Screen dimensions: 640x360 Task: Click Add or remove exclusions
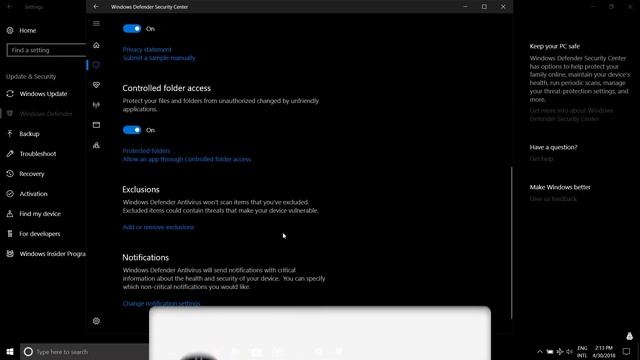(x=158, y=227)
